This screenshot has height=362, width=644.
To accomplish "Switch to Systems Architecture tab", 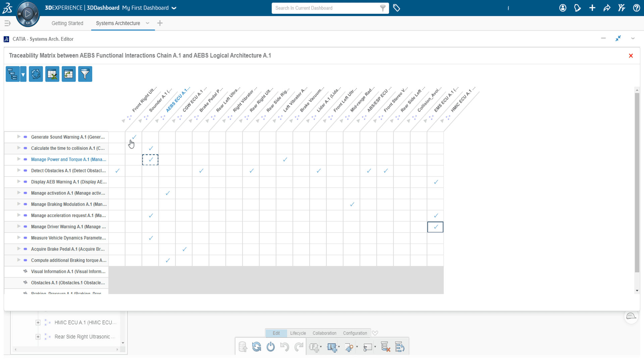I will click(118, 23).
